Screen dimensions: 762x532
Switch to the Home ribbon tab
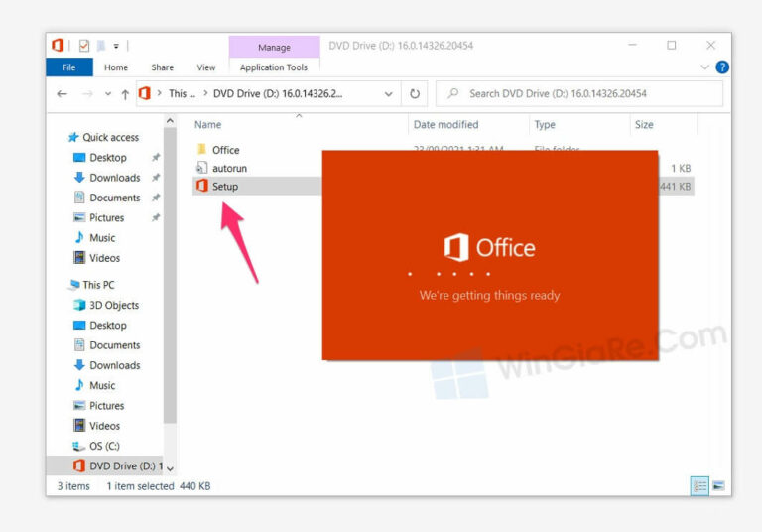(x=116, y=67)
